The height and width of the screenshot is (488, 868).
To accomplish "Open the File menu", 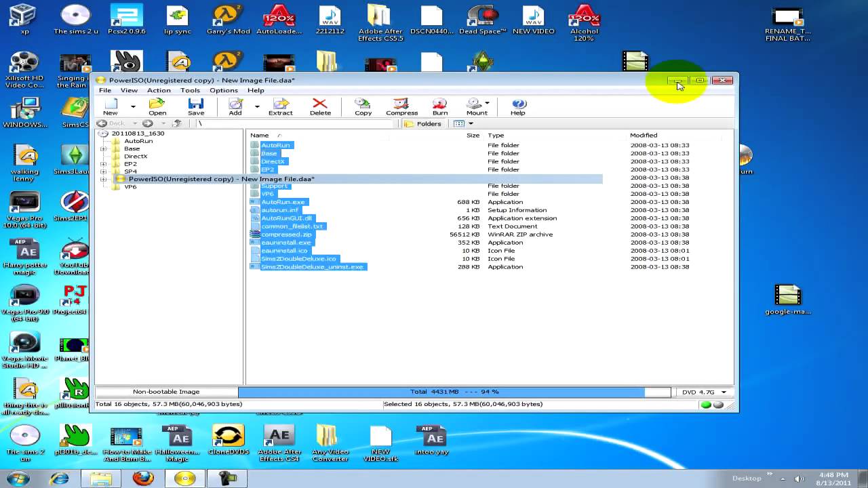I will tap(105, 90).
